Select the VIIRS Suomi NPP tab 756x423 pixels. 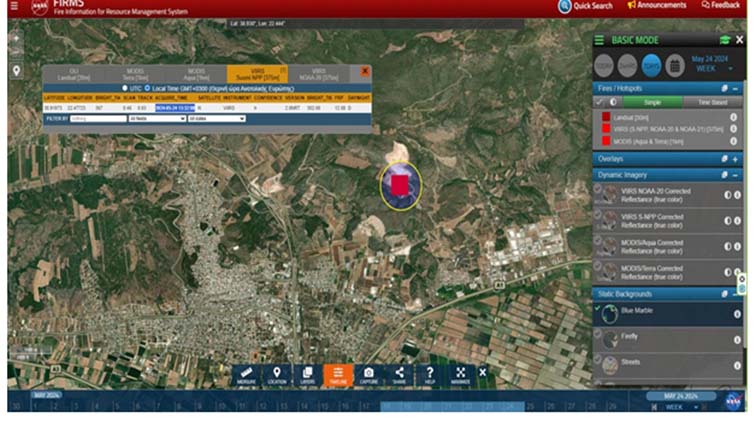click(257, 74)
